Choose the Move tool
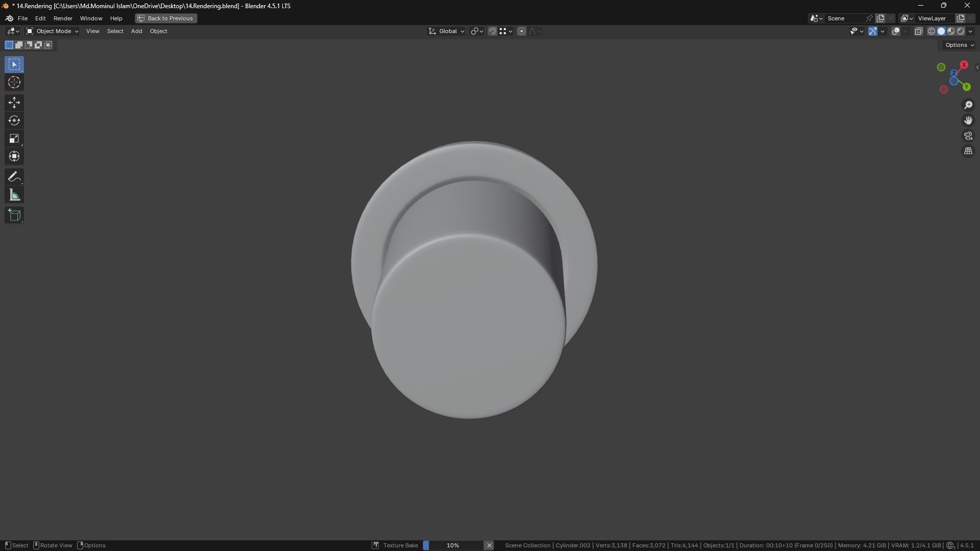 (14, 103)
